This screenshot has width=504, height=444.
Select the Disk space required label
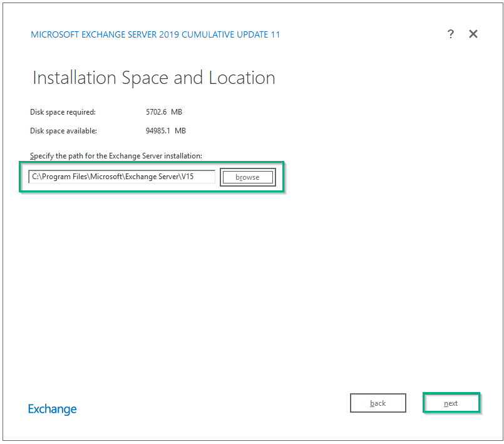63,112
